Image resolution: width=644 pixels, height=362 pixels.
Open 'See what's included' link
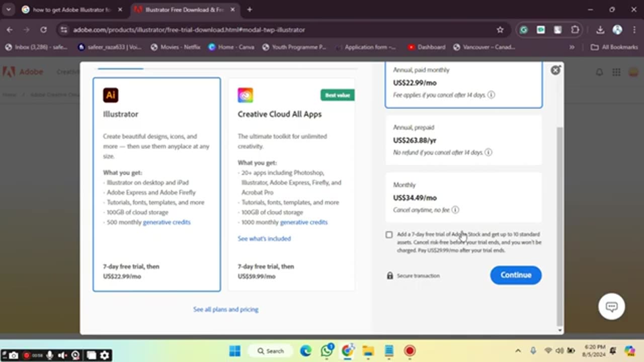264,238
